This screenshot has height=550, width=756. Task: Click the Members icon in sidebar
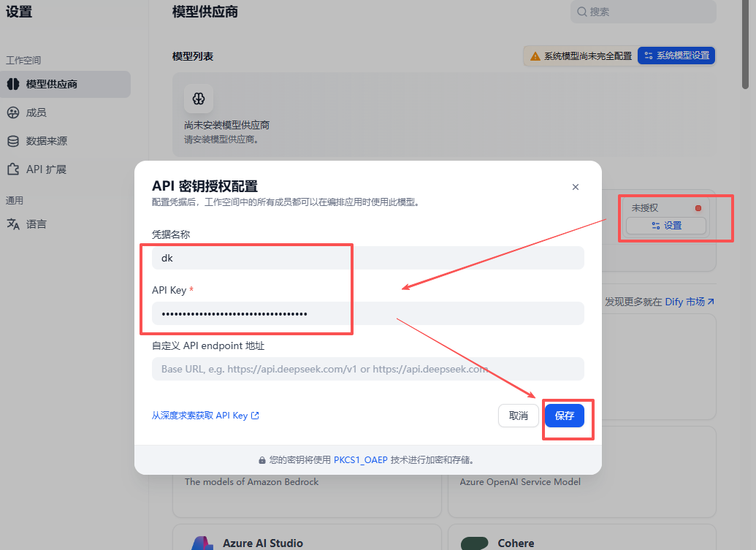(x=13, y=112)
